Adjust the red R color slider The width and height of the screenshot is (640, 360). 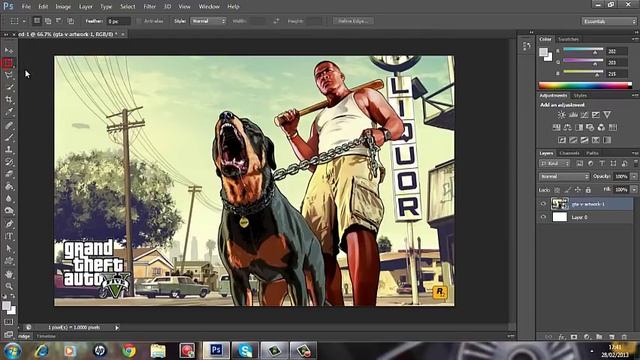tap(583, 51)
